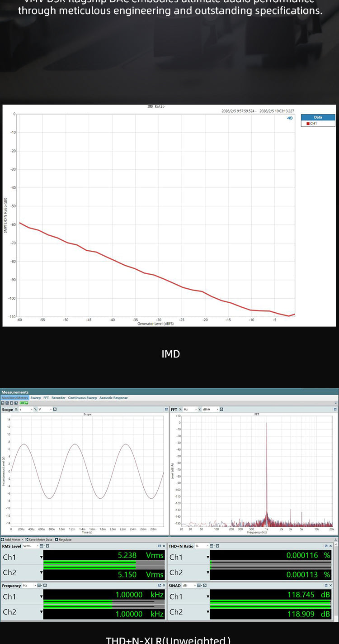Image resolution: width=339 pixels, height=644 pixels.
Task: Switch to the Sweep tab
Action: (35, 398)
